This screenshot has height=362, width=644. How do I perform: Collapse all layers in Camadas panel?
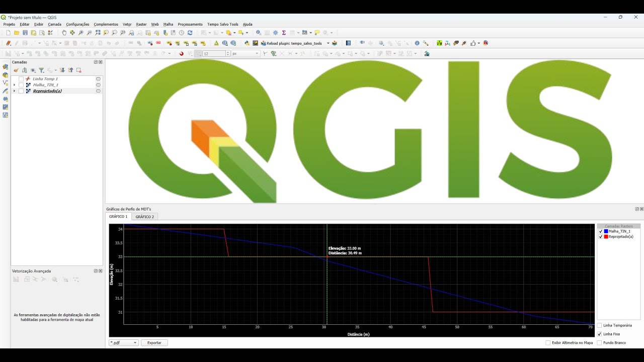(70, 70)
